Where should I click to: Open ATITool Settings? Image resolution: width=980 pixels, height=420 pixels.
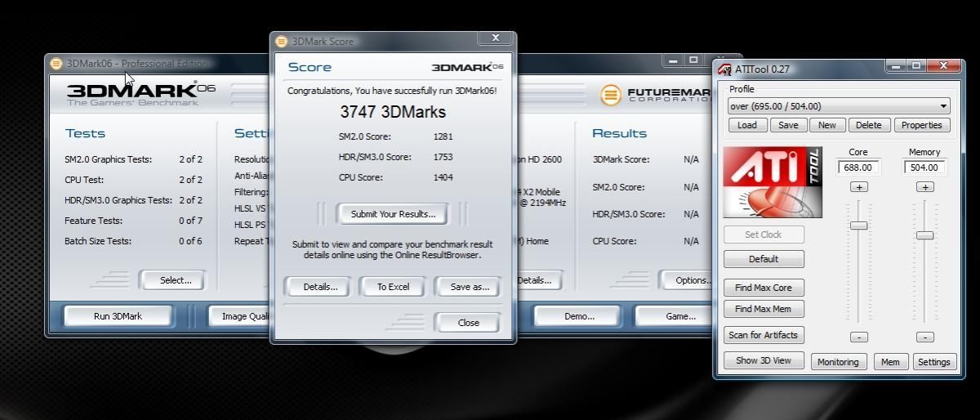[x=933, y=362]
